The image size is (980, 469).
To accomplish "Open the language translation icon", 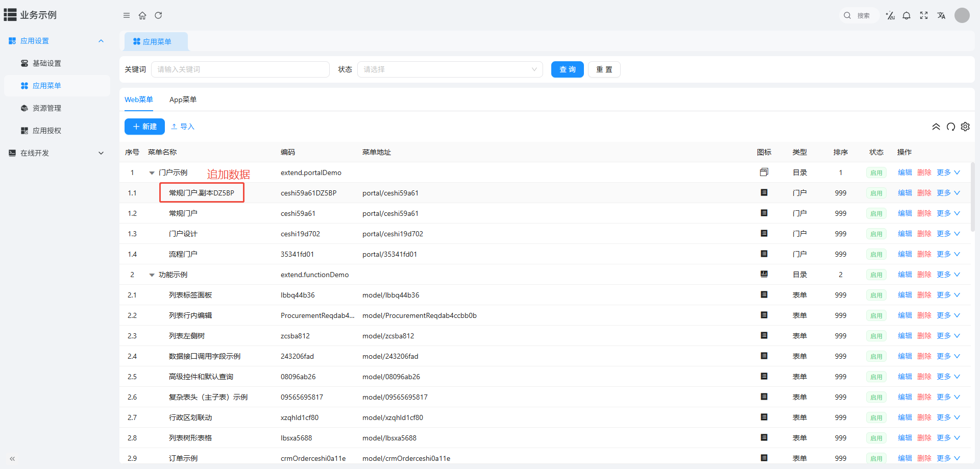I will 941,15.
